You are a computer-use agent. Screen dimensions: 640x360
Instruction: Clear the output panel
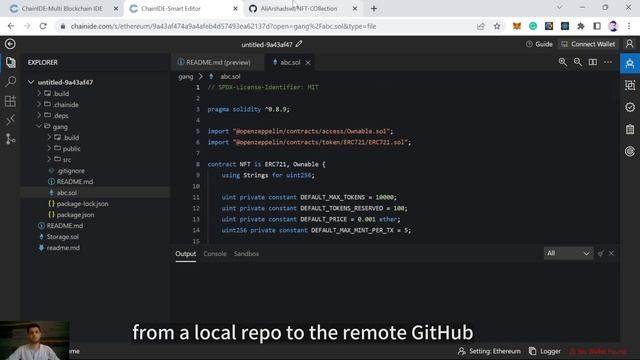(x=600, y=253)
